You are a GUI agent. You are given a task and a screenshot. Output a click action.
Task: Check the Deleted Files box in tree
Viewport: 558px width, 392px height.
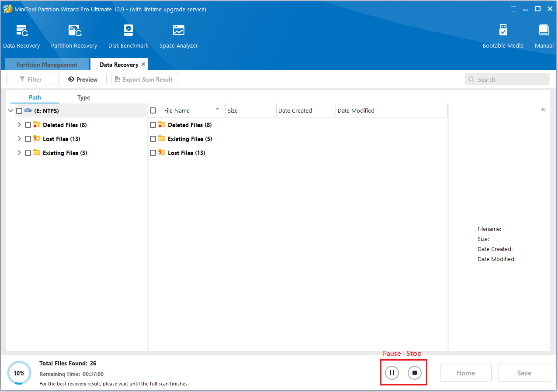coord(28,125)
